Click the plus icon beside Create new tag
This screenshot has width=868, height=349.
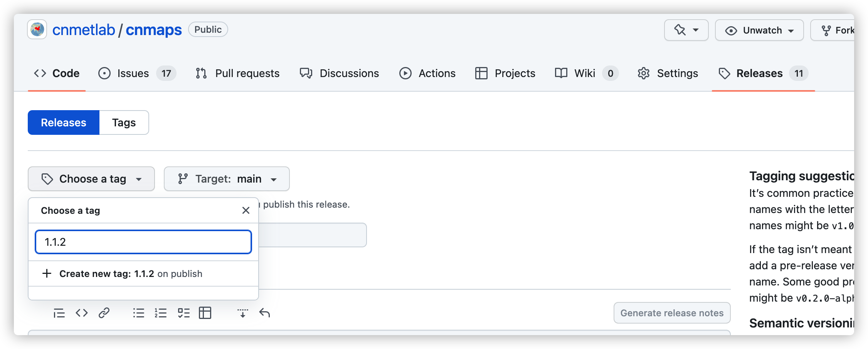pyautogui.click(x=47, y=273)
